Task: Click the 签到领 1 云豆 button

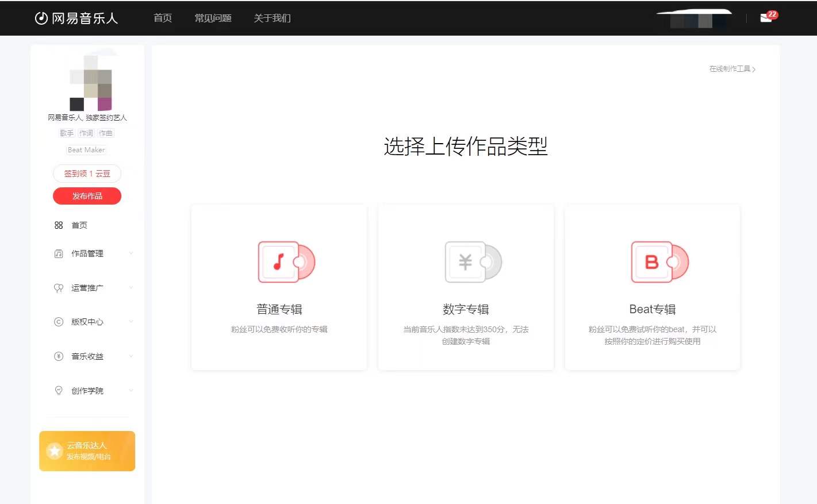Action: (x=87, y=174)
